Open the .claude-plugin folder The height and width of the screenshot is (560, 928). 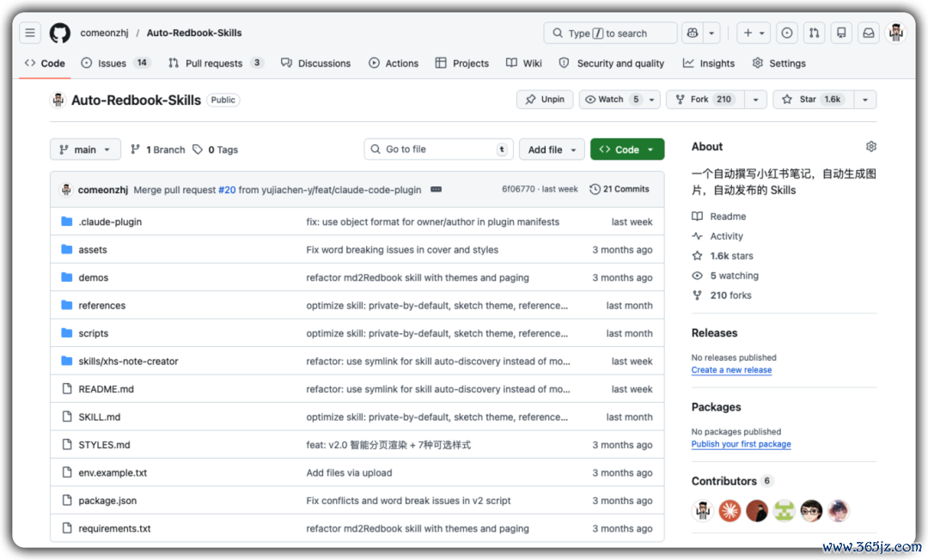pyautogui.click(x=110, y=222)
